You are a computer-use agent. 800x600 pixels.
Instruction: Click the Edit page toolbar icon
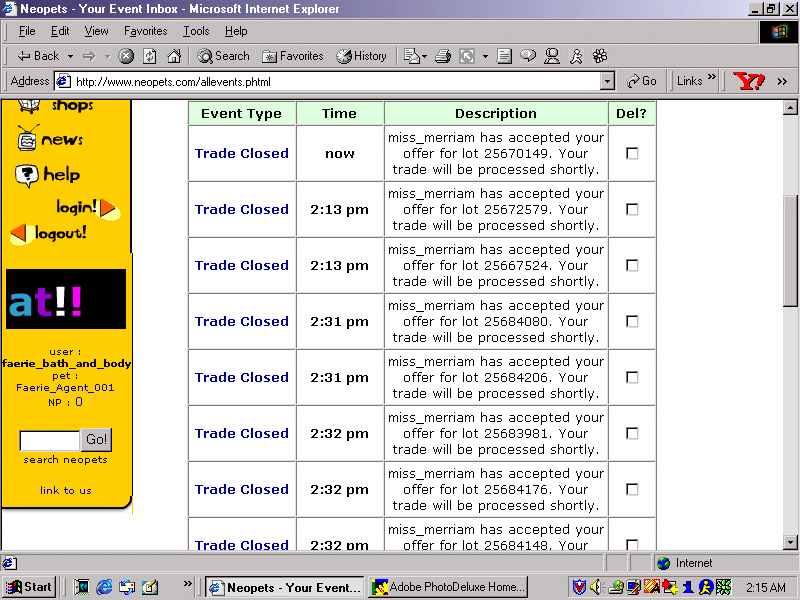(504, 56)
